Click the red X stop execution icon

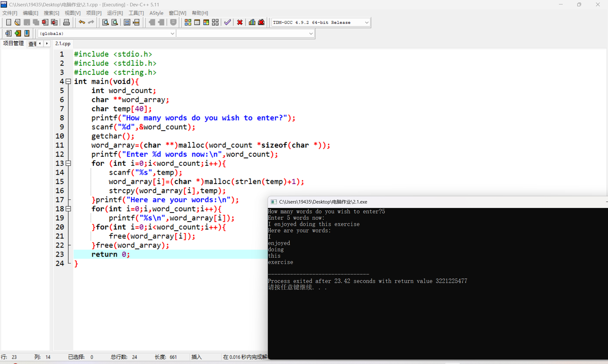click(240, 22)
